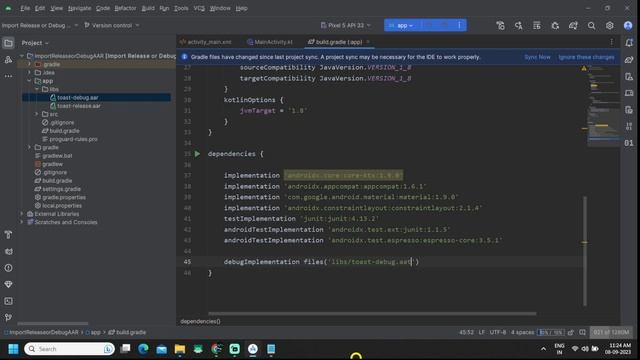
Task: Open the Git version control tool window
Action: [x=8, y=318]
